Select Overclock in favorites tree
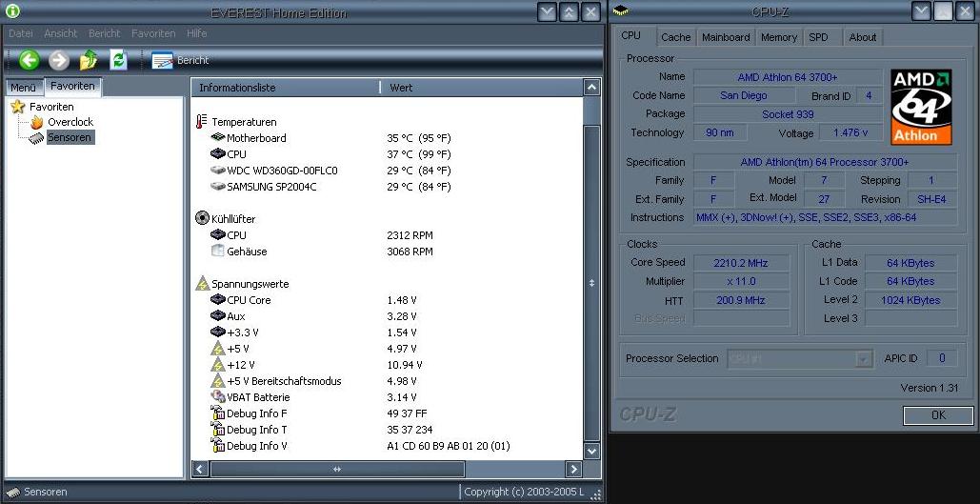The image size is (980, 504). click(70, 122)
